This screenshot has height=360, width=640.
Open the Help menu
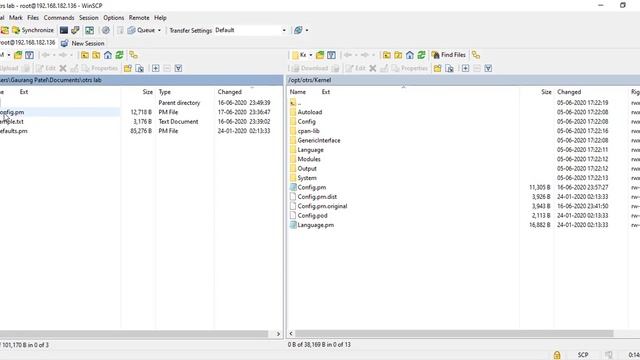(160, 18)
